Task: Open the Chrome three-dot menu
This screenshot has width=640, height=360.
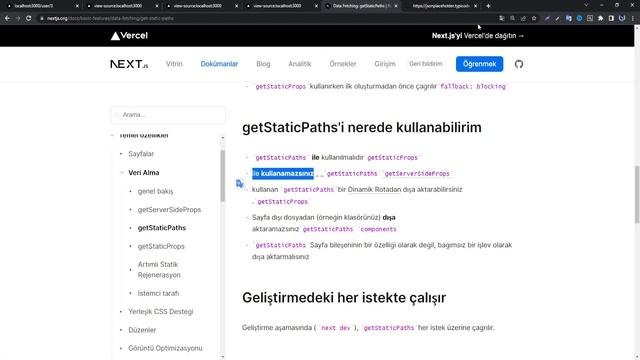Action: [x=633, y=18]
